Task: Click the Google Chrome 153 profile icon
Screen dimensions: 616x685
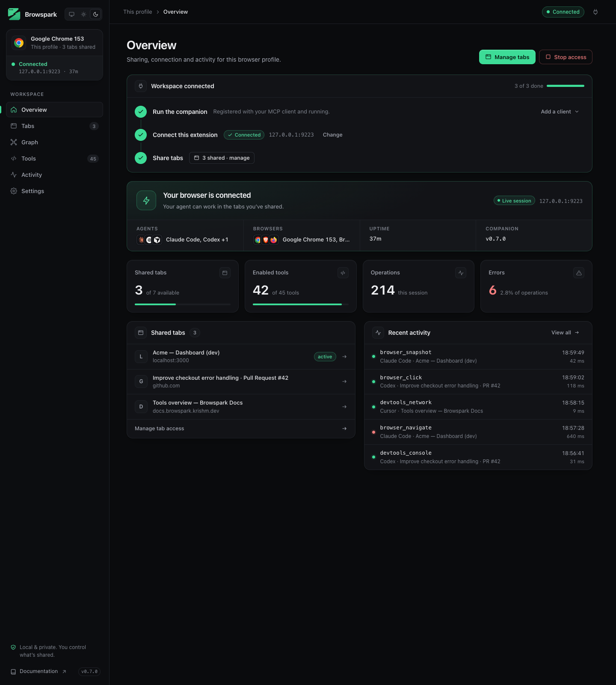Action: coord(19,43)
